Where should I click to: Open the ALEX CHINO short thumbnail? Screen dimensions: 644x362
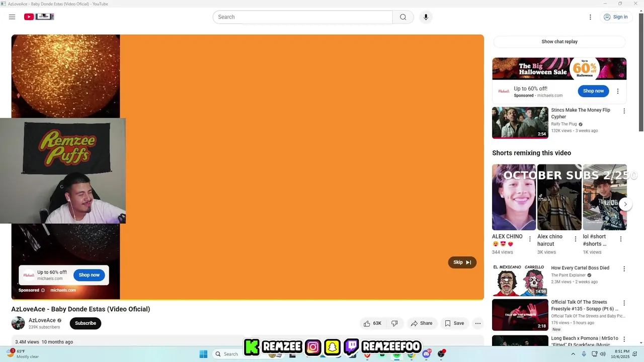(x=514, y=197)
